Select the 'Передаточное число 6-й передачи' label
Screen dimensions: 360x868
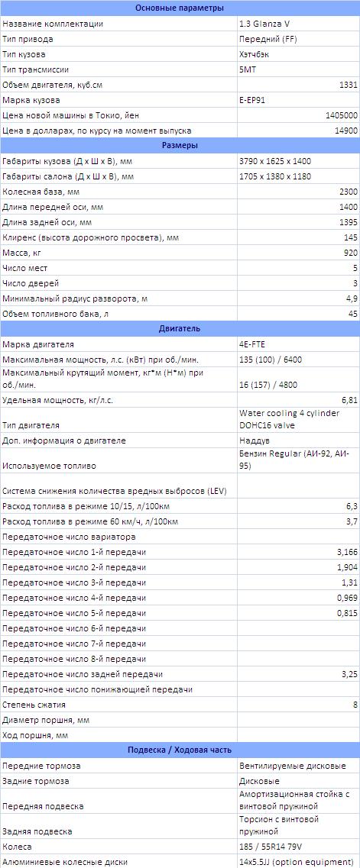pyautogui.click(x=74, y=628)
